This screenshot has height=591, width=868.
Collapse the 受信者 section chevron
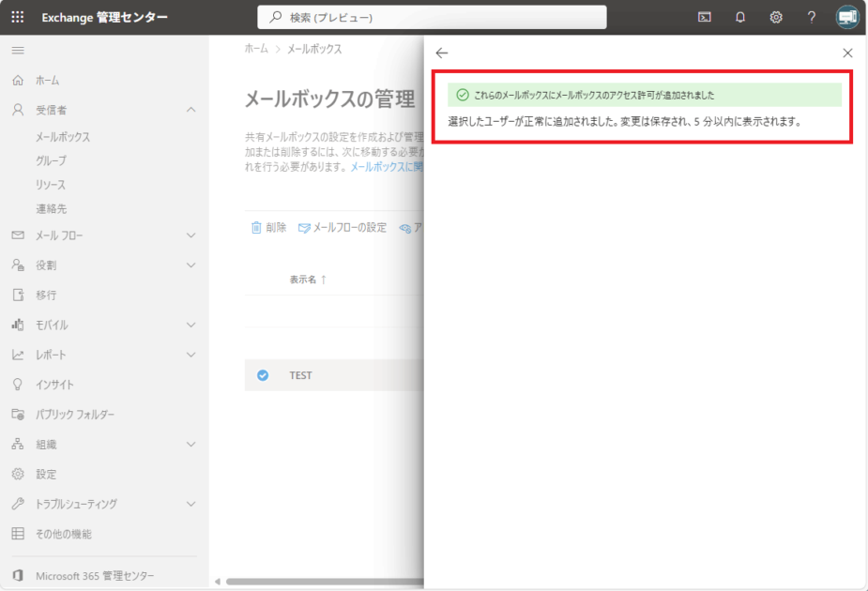click(x=191, y=110)
